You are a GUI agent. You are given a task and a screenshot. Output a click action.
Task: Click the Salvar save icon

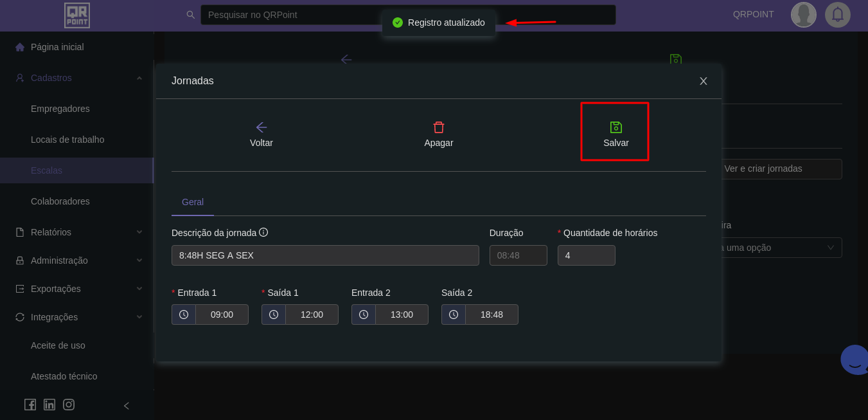(x=616, y=127)
